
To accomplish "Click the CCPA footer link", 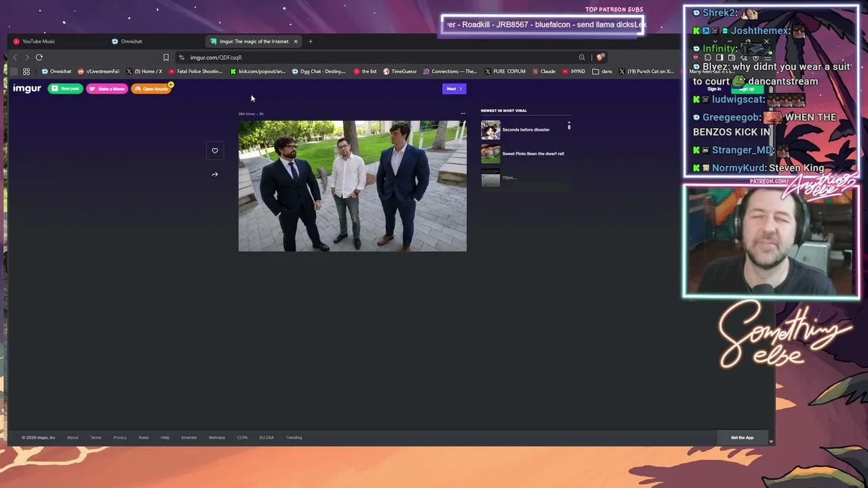I will pos(242,438).
